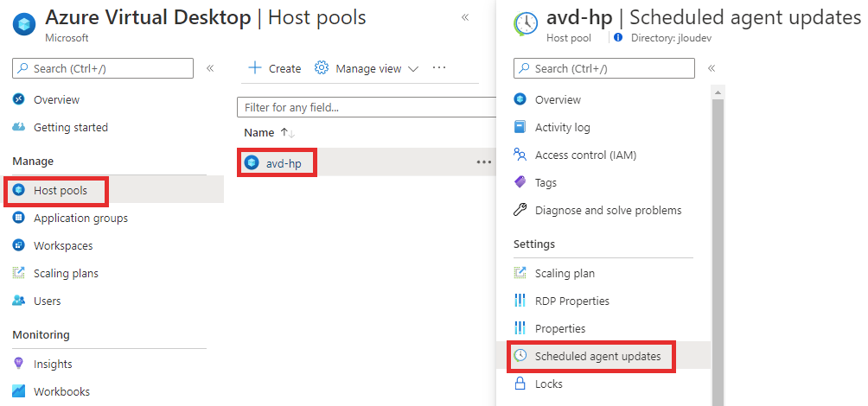Click the Application groups icon

(19, 218)
